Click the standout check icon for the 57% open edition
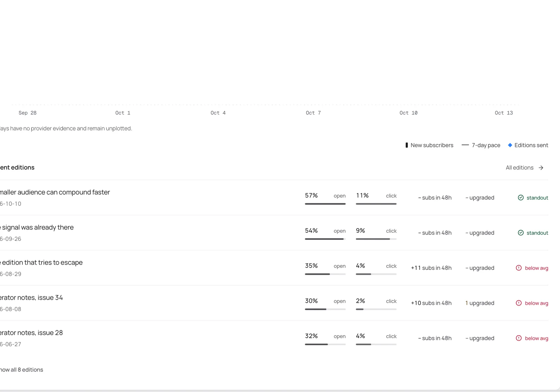The height and width of the screenshot is (392, 560). pyautogui.click(x=520, y=198)
